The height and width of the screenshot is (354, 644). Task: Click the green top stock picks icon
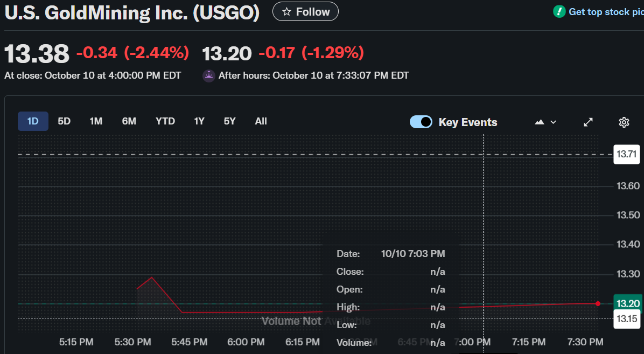click(559, 11)
